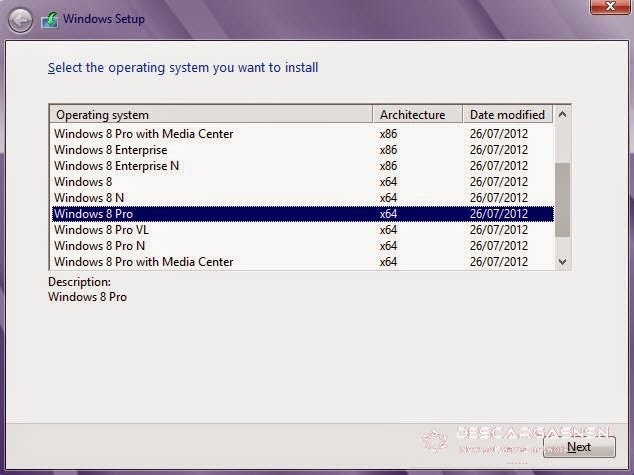Click x86 cell of Windows 8 Enterprise

tap(388, 150)
